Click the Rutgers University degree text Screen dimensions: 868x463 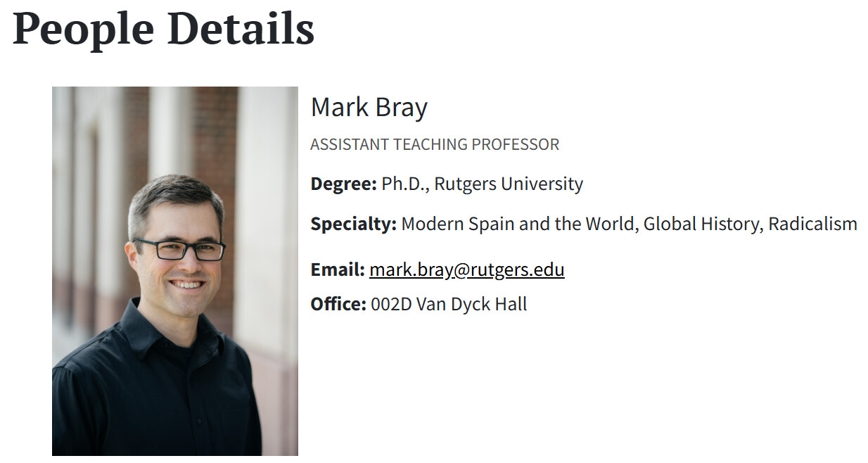(509, 184)
